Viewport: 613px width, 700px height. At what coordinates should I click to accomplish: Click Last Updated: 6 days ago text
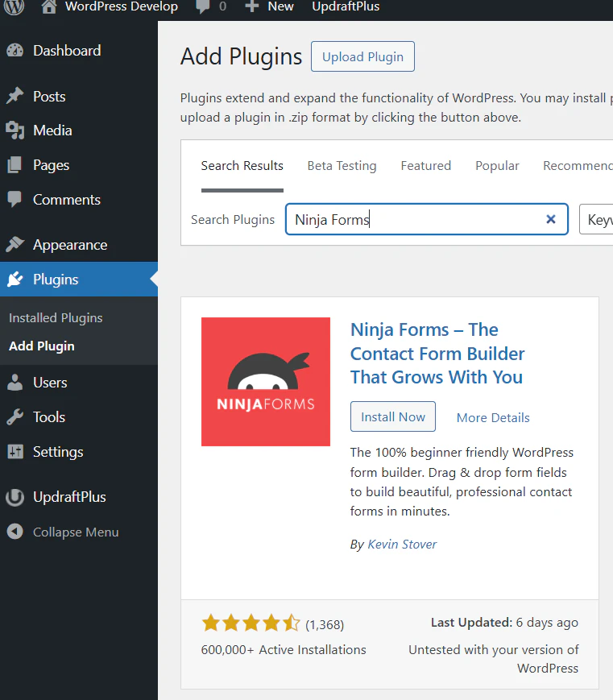pyautogui.click(x=504, y=623)
